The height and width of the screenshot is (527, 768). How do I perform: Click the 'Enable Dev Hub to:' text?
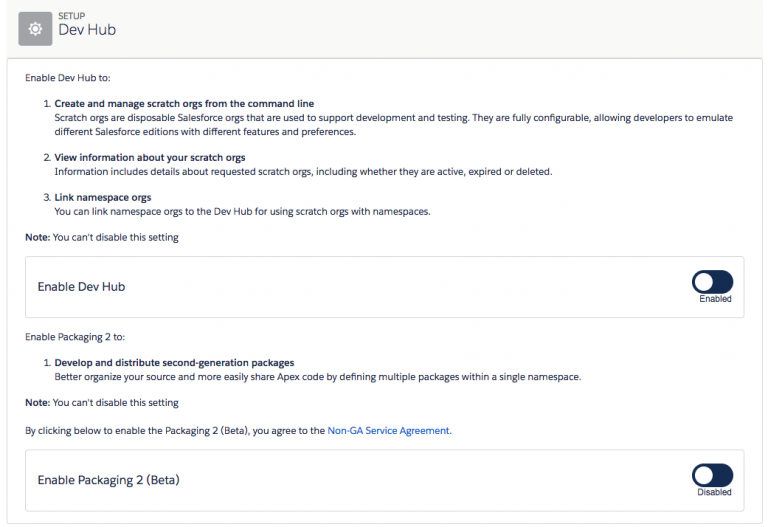click(x=68, y=78)
